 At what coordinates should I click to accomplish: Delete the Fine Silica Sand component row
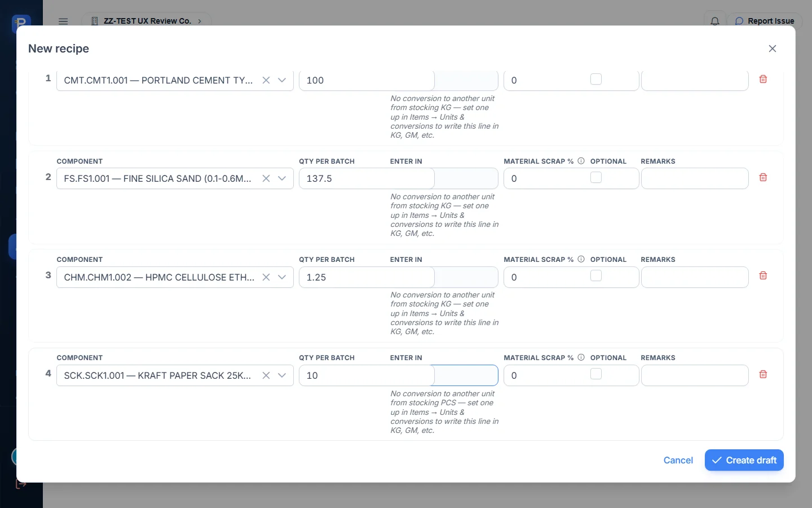coord(763,178)
